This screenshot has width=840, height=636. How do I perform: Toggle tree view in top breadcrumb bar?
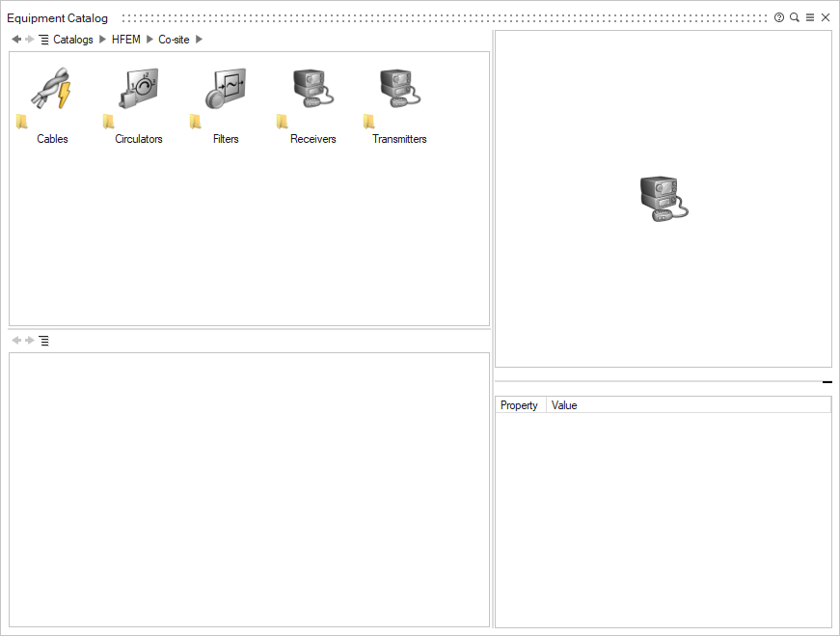(x=44, y=40)
